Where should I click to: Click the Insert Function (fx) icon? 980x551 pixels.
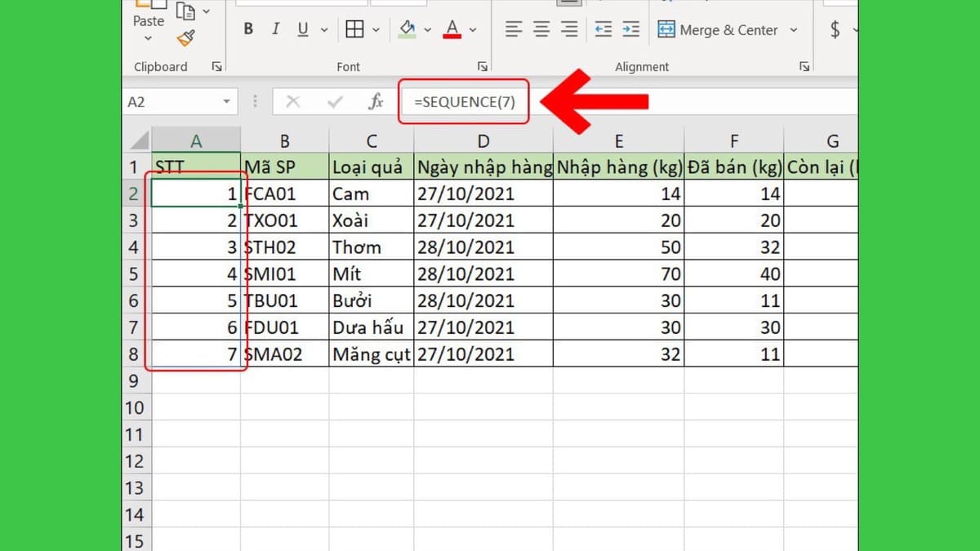tap(376, 101)
